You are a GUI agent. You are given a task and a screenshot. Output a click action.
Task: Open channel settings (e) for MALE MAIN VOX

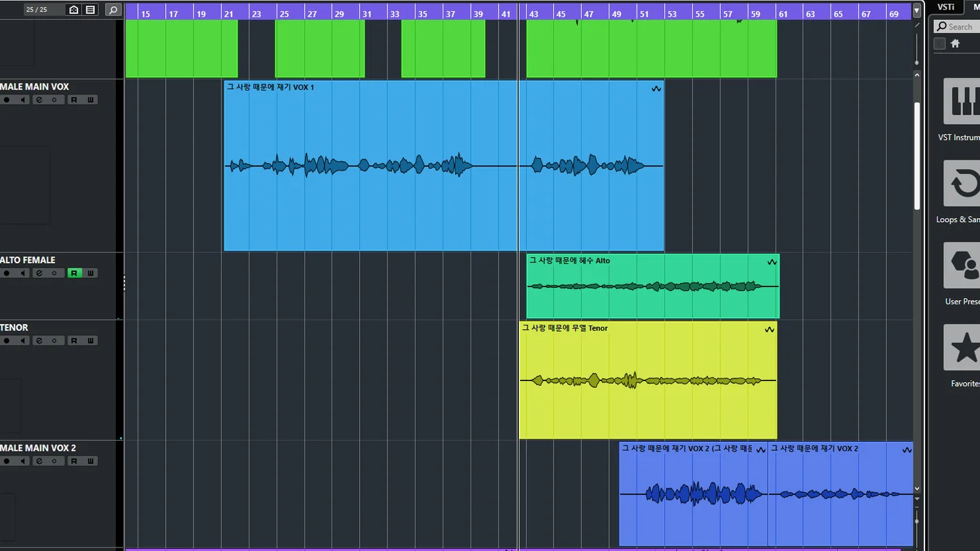click(x=40, y=100)
